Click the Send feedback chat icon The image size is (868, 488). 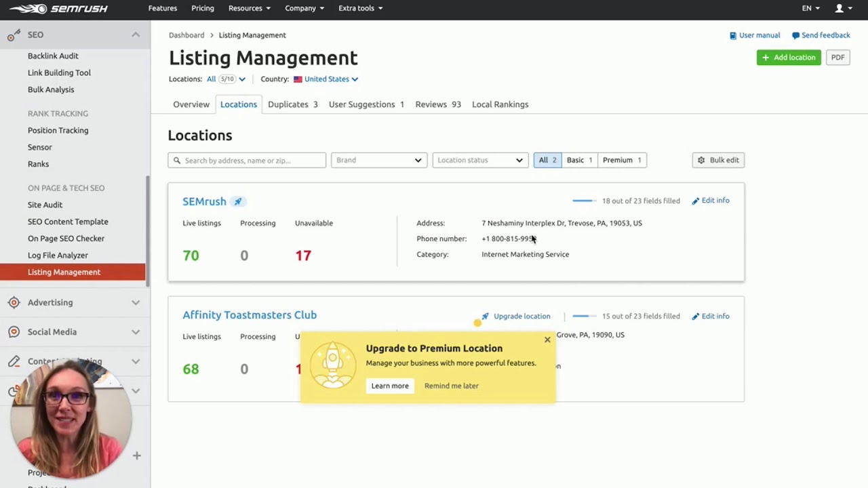(795, 35)
